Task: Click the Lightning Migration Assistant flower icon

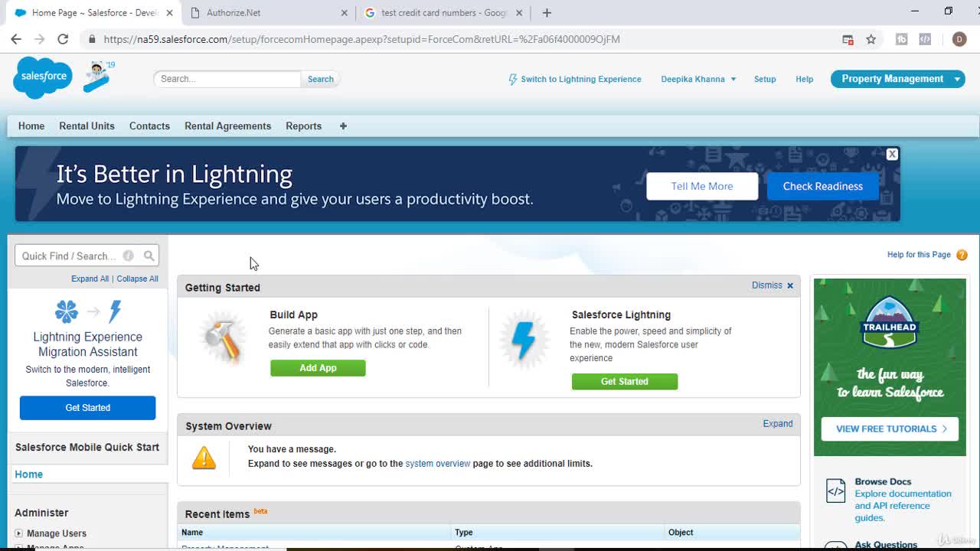Action: point(67,311)
